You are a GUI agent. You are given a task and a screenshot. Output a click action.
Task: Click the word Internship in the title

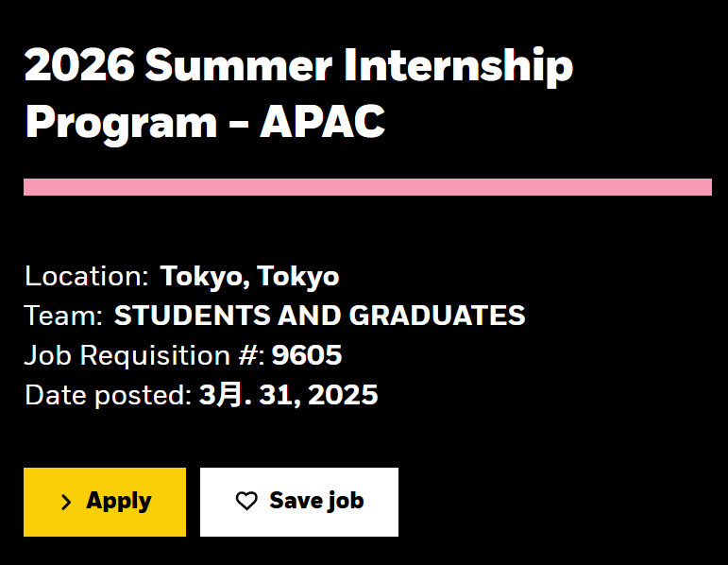(458, 66)
